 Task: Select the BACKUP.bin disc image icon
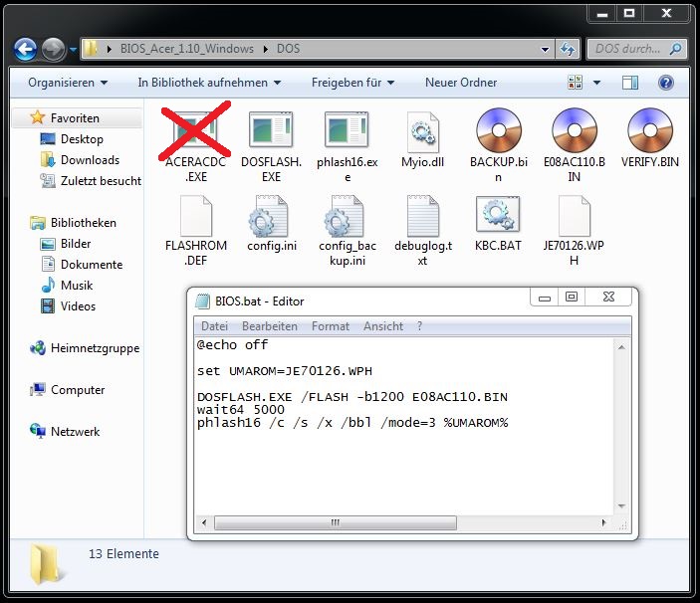click(x=498, y=130)
